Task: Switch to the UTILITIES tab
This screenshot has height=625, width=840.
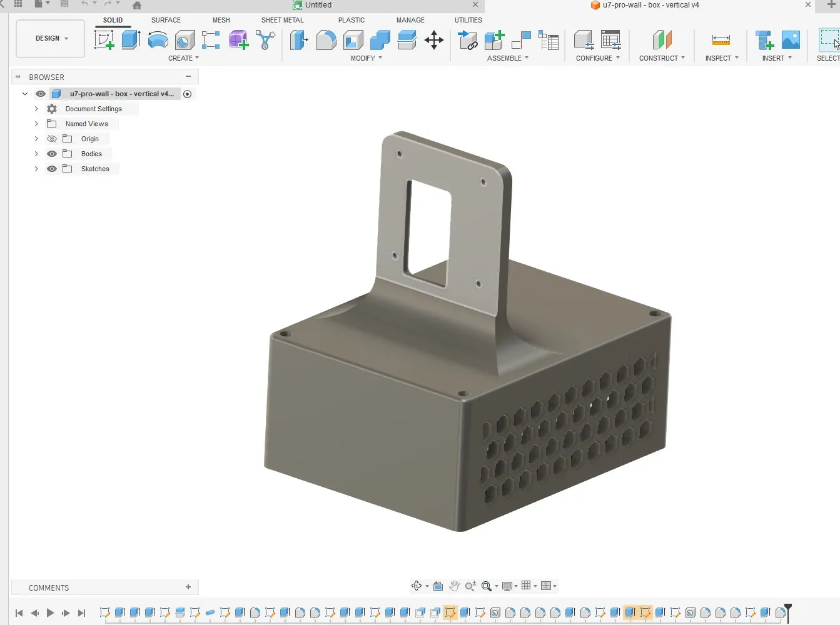Action: pos(468,20)
